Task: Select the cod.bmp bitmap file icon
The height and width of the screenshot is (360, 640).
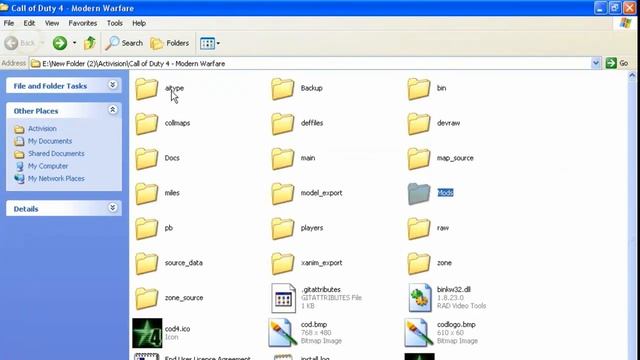Action: click(x=282, y=333)
